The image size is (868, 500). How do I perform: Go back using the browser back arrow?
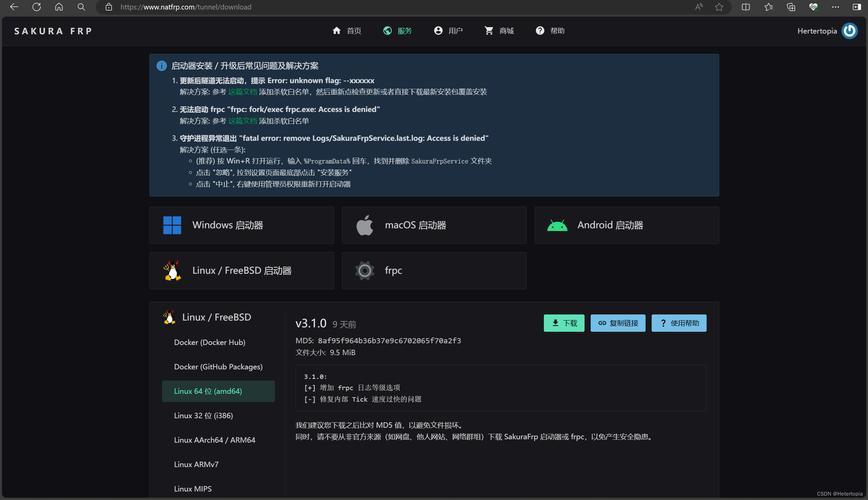(x=14, y=7)
